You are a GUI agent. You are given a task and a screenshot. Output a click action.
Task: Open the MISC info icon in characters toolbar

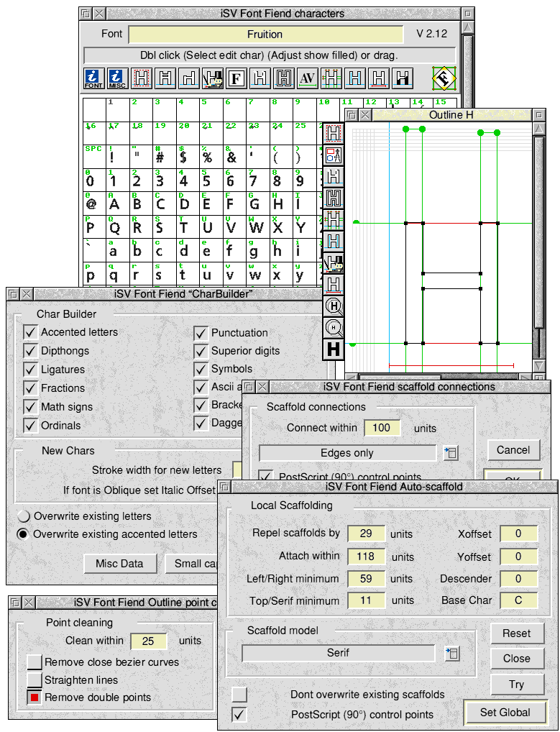[x=118, y=78]
